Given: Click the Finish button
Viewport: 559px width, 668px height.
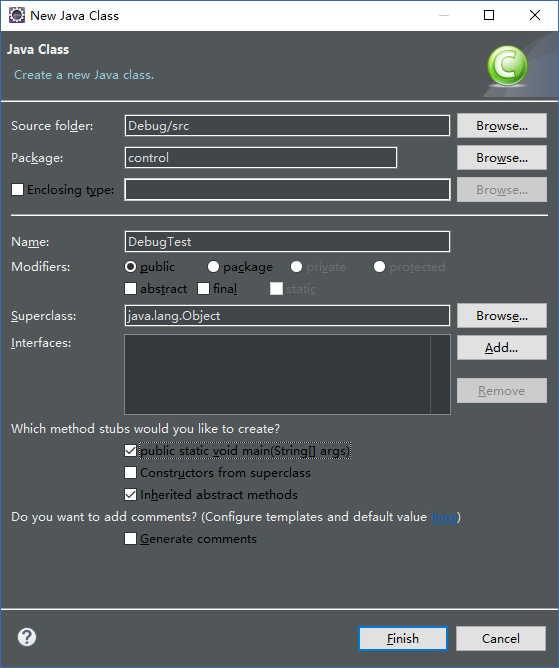Looking at the screenshot, I should point(403,639).
